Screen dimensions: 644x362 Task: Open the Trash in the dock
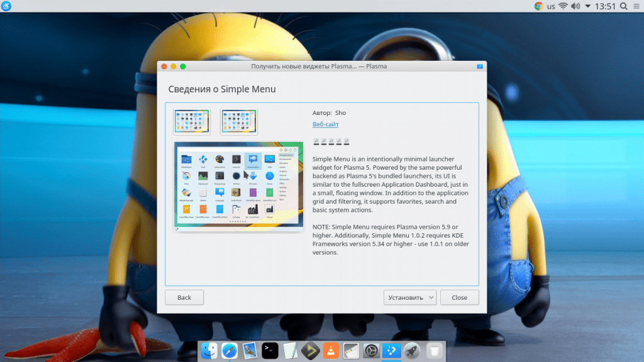[x=434, y=351]
